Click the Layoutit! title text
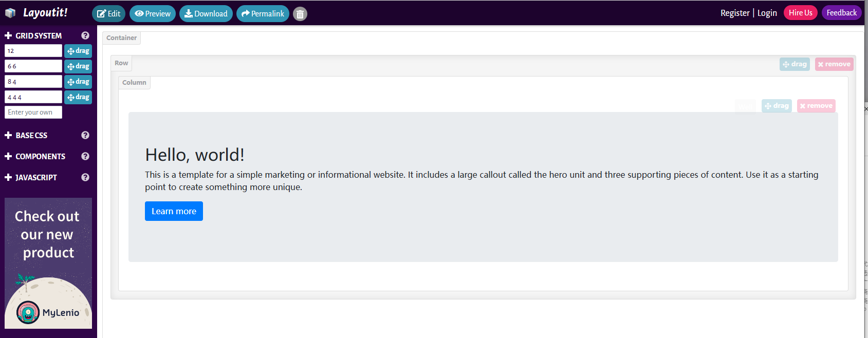Viewport: 868px width, 338px height. click(x=45, y=12)
